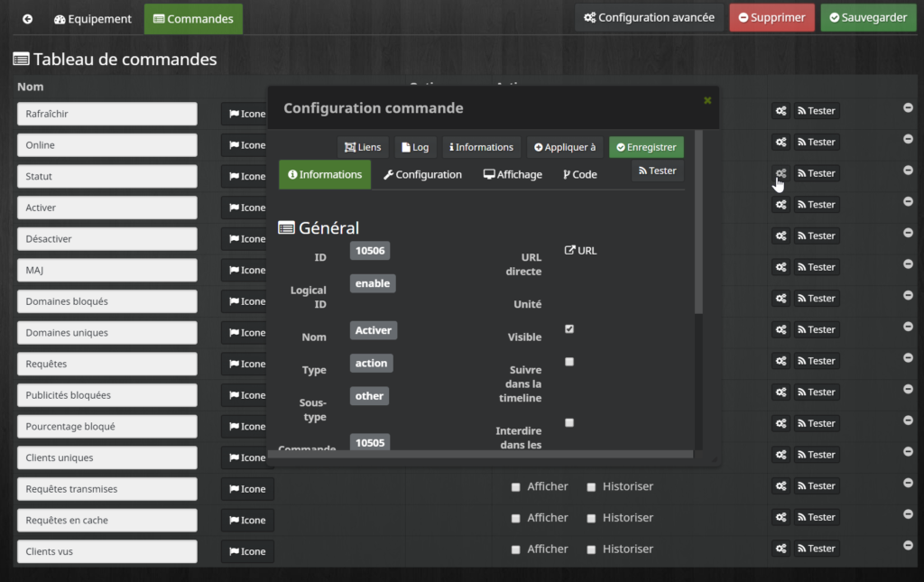Click the Configuration avancée button

649,18
